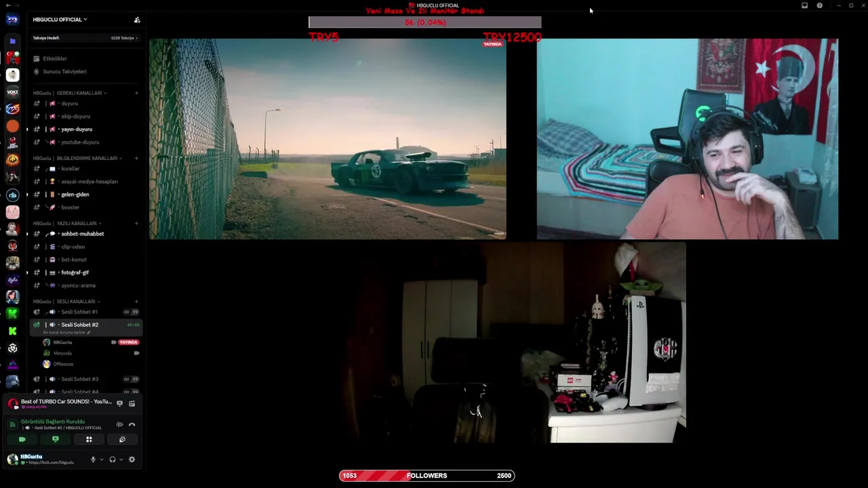Deafen with the headphones button

112,460
